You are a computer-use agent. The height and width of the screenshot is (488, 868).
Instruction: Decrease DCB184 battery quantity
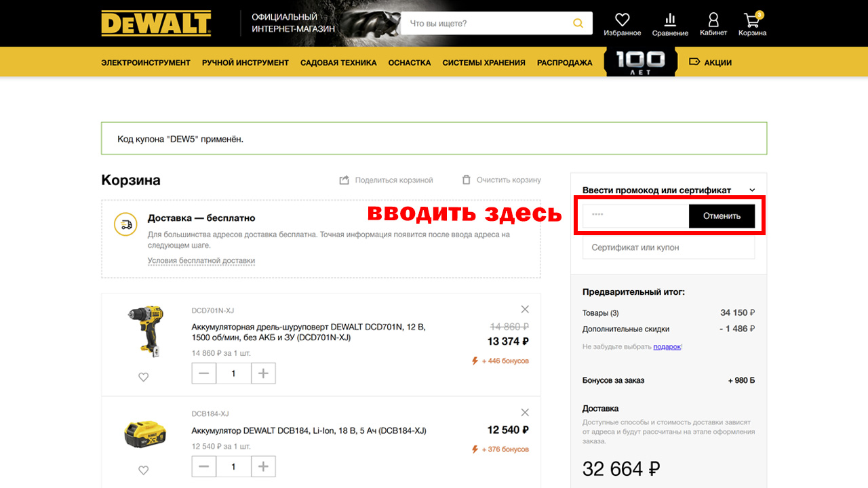pyautogui.click(x=204, y=466)
